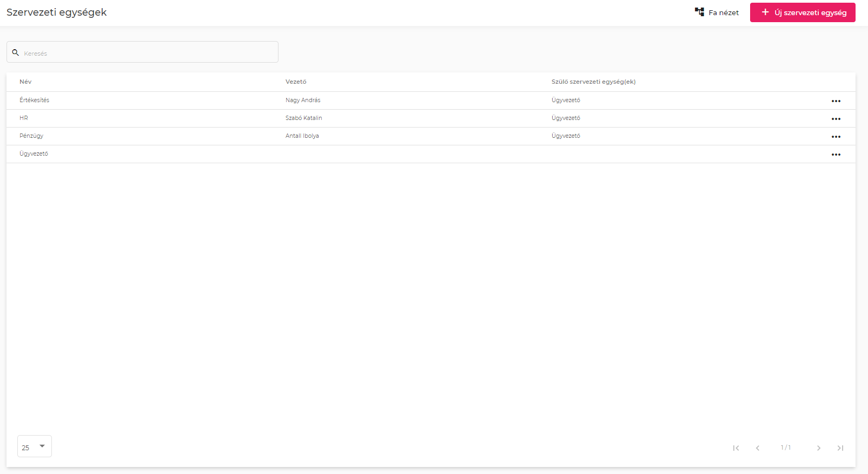
Task: Select the Pénzügy organizational unit
Action: tap(31, 136)
